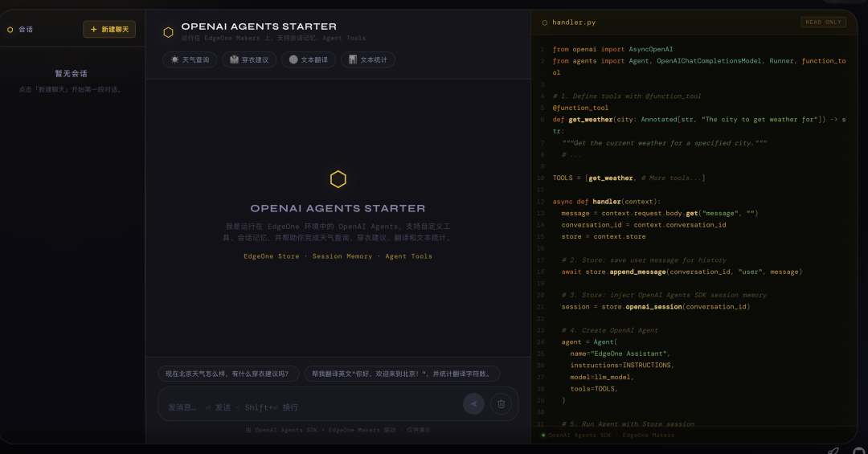Screen dimensions: 868x454
Task: Click the trash icon to clear chat
Action: [x=501, y=403]
